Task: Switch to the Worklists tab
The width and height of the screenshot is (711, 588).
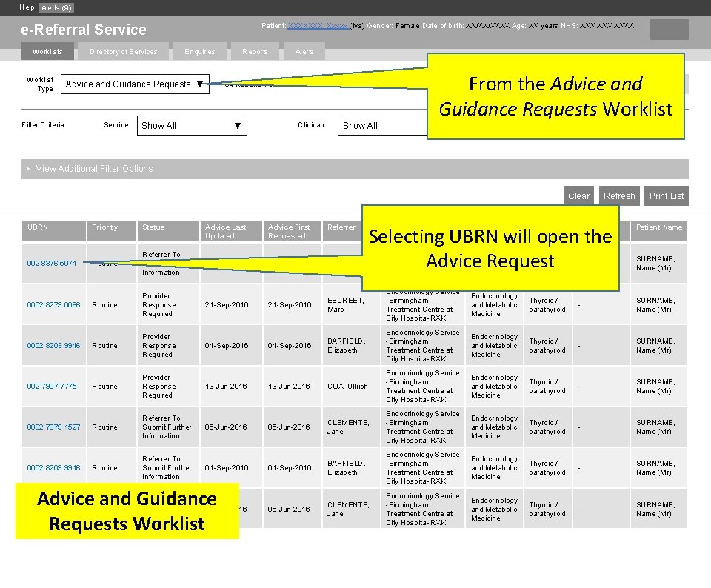Action: click(x=47, y=51)
